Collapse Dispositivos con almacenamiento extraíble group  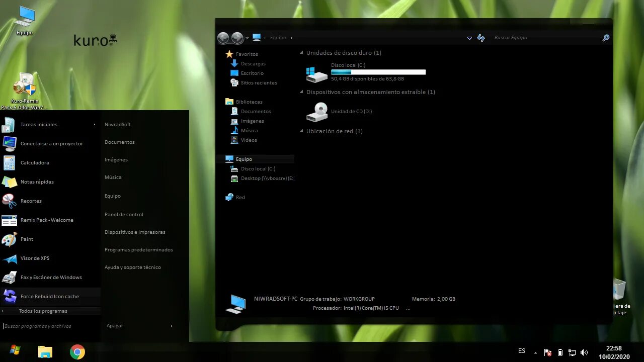pos(302,92)
